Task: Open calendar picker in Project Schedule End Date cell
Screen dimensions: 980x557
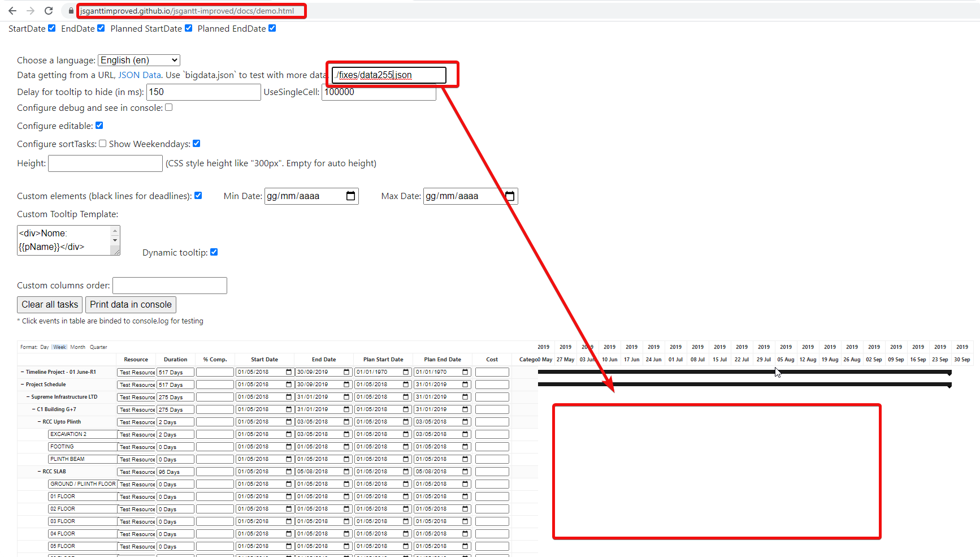Action: click(x=346, y=384)
